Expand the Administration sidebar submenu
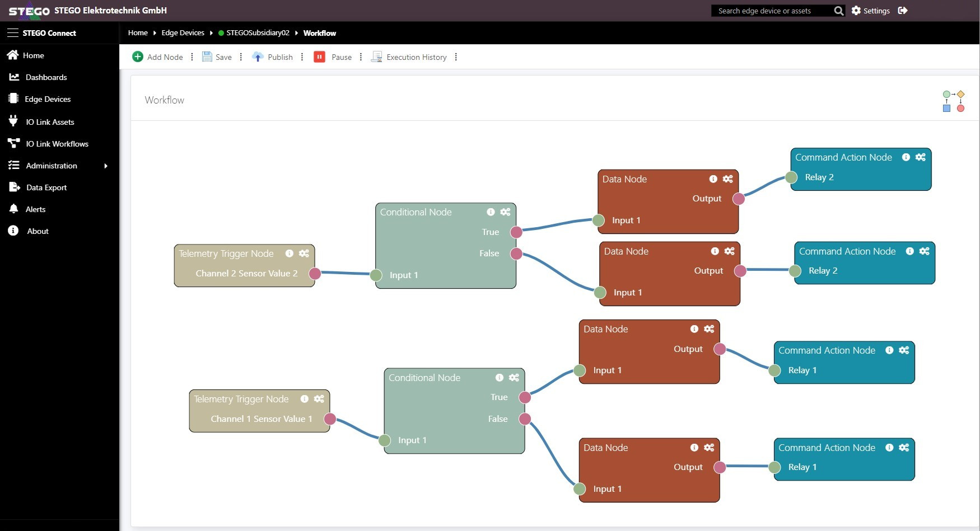The image size is (980, 531). [51, 166]
